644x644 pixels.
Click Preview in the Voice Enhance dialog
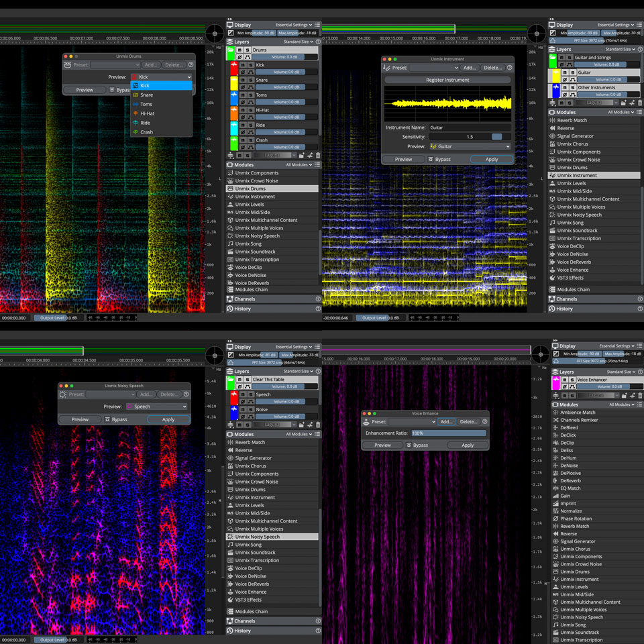tap(382, 445)
